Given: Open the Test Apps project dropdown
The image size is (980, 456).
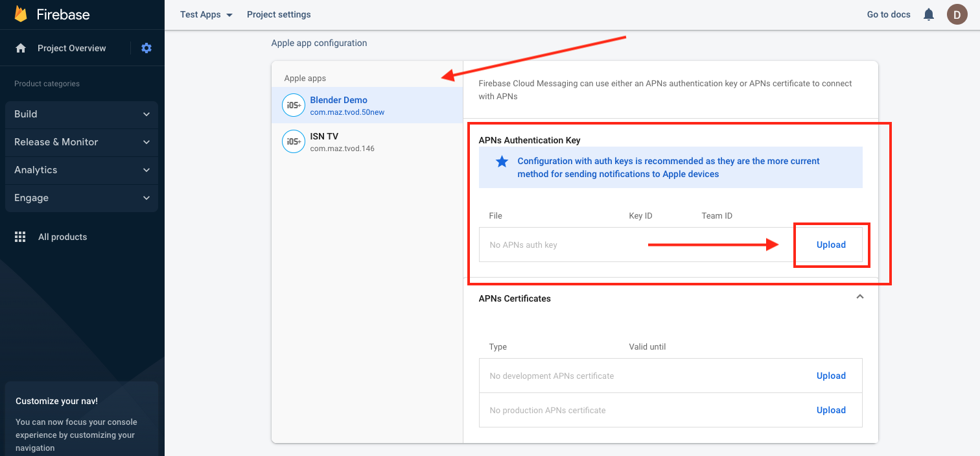Looking at the screenshot, I should click(206, 14).
